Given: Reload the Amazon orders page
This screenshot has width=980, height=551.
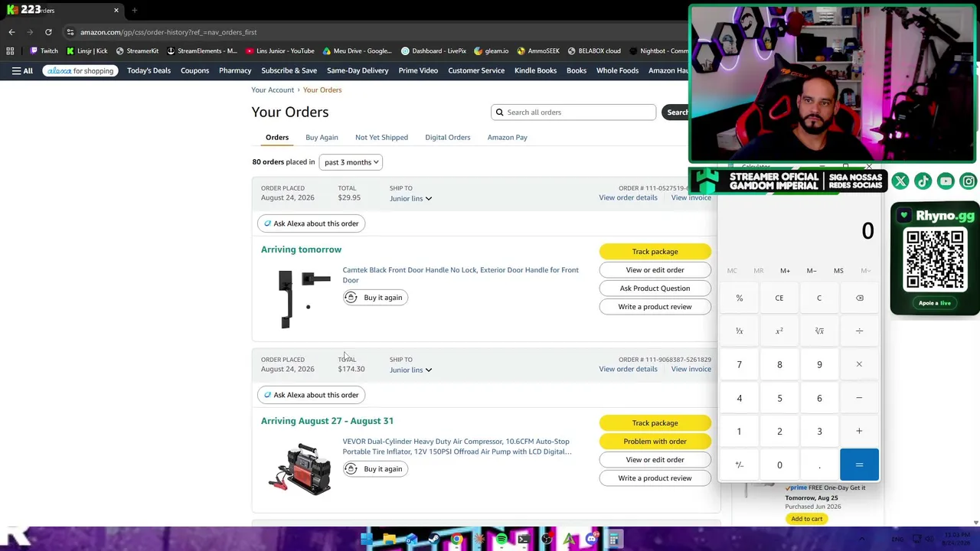Looking at the screenshot, I should point(48,32).
